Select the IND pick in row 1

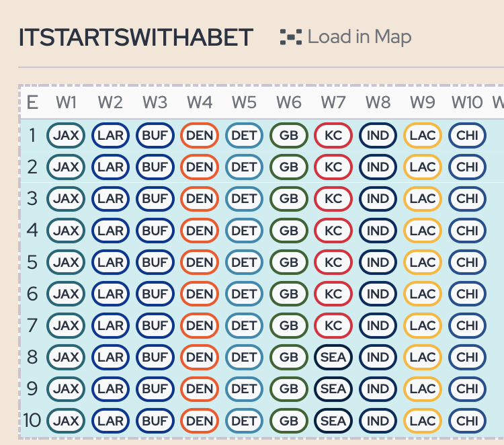pos(378,135)
